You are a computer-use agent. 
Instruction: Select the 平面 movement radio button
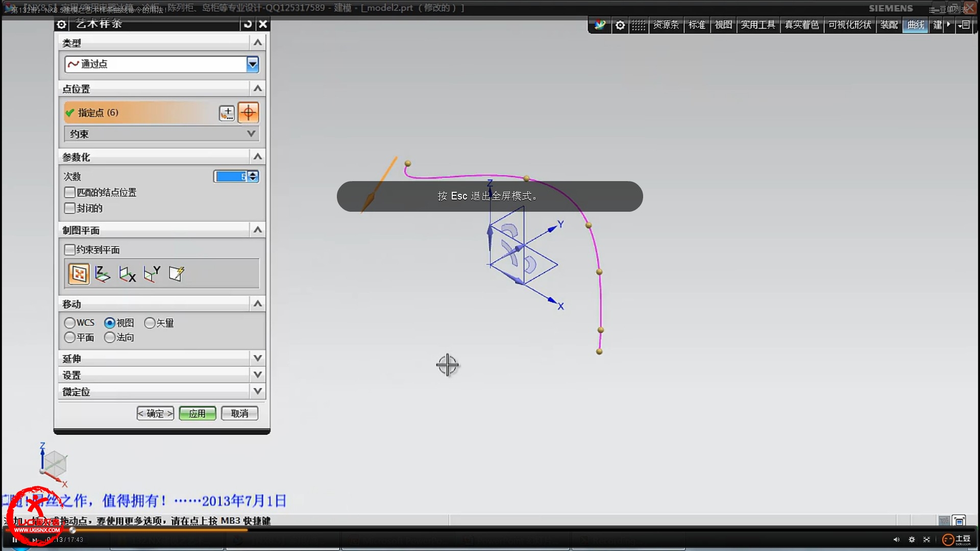(70, 337)
